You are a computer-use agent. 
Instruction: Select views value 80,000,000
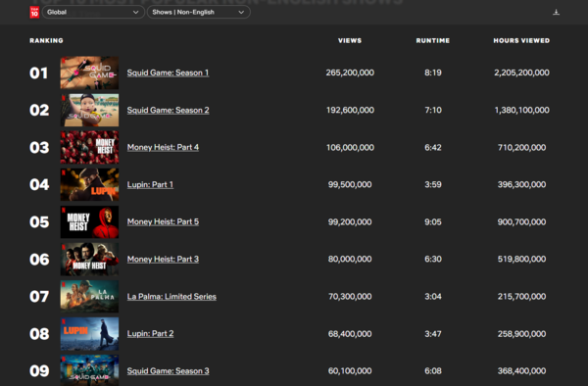[x=350, y=260]
